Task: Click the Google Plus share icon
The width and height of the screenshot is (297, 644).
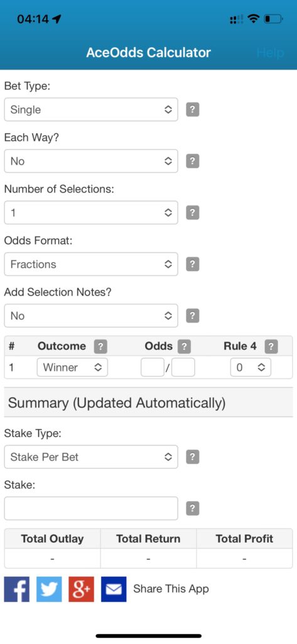Action: (x=81, y=589)
